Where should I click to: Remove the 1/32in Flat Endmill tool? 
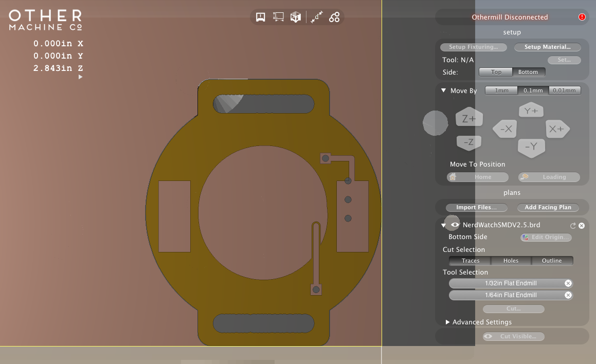568,283
